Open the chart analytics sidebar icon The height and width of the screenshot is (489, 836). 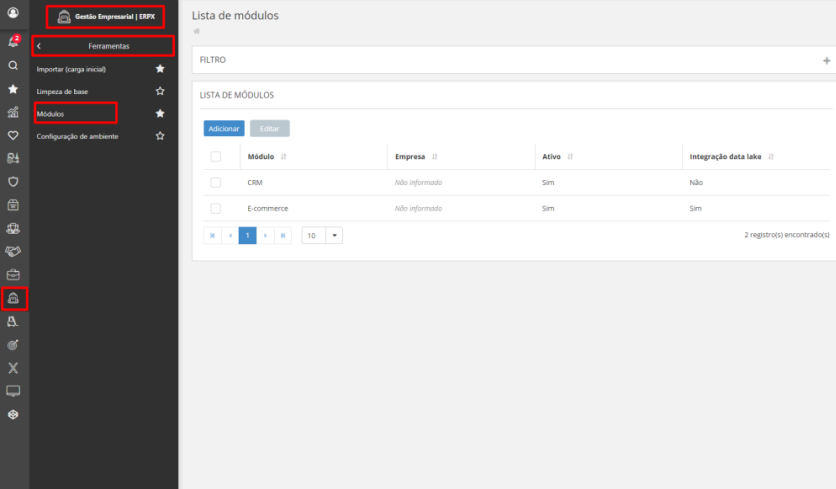coord(13,112)
